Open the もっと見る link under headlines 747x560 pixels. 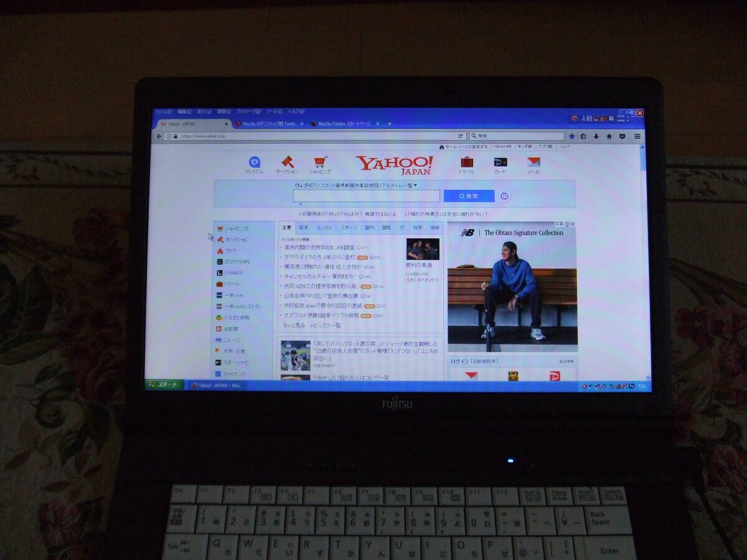click(294, 325)
